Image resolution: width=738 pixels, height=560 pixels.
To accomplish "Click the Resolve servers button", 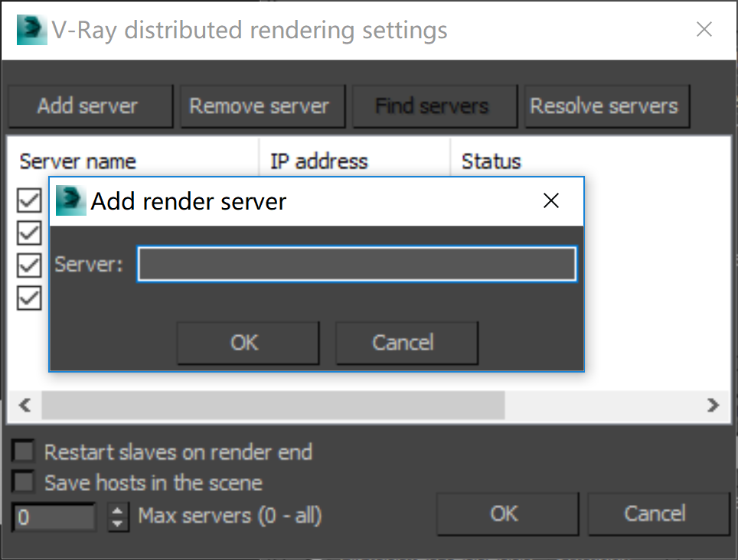I will click(607, 106).
